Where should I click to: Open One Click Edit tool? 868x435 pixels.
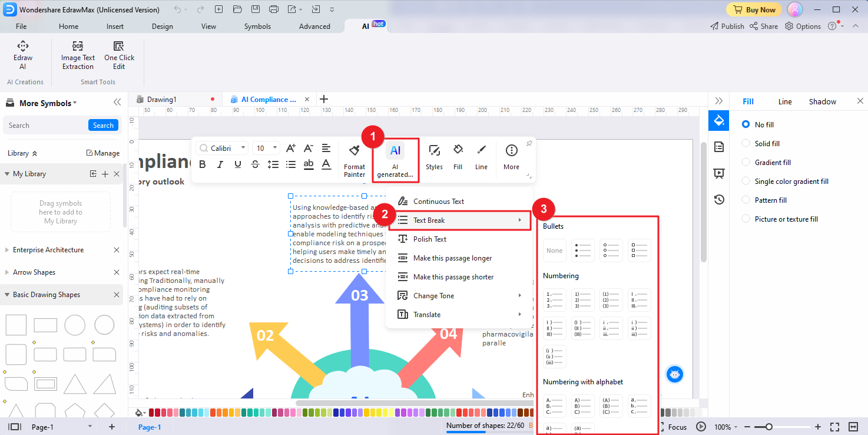tap(119, 55)
